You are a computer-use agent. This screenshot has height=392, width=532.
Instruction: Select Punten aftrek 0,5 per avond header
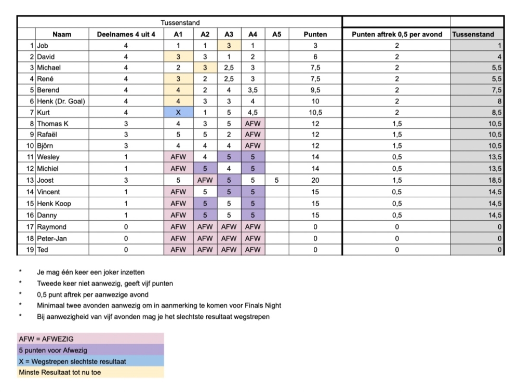[396, 34]
